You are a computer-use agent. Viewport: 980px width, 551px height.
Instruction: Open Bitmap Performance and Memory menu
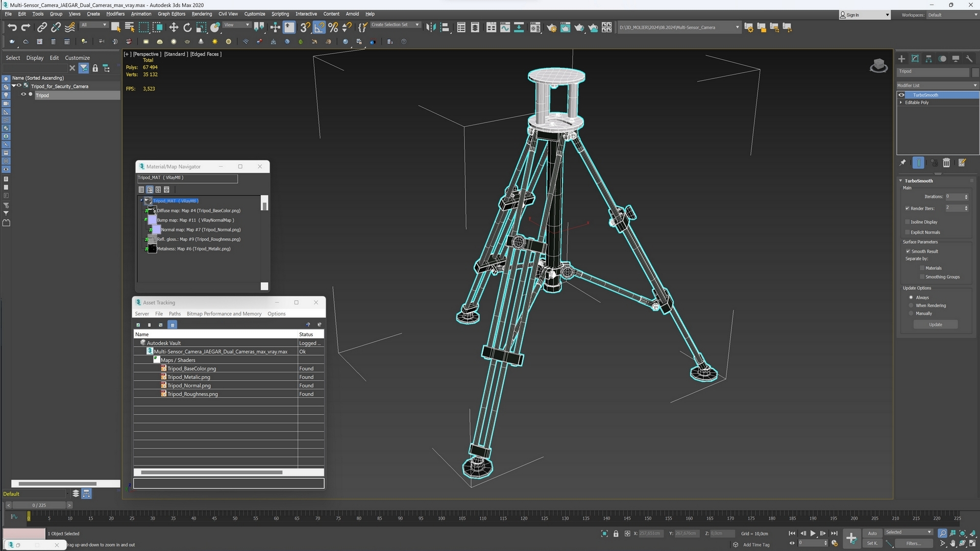(224, 314)
